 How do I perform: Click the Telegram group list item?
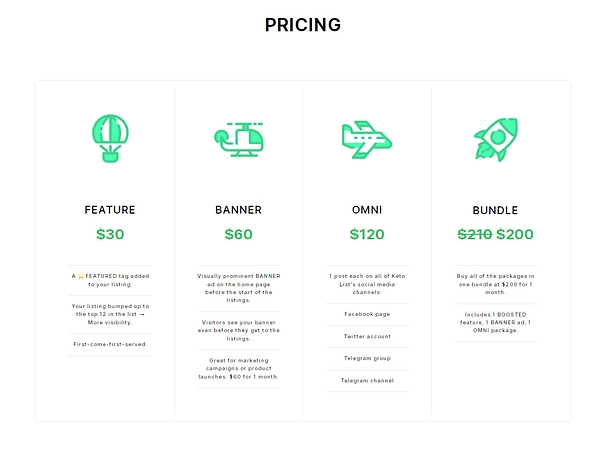pyautogui.click(x=367, y=359)
